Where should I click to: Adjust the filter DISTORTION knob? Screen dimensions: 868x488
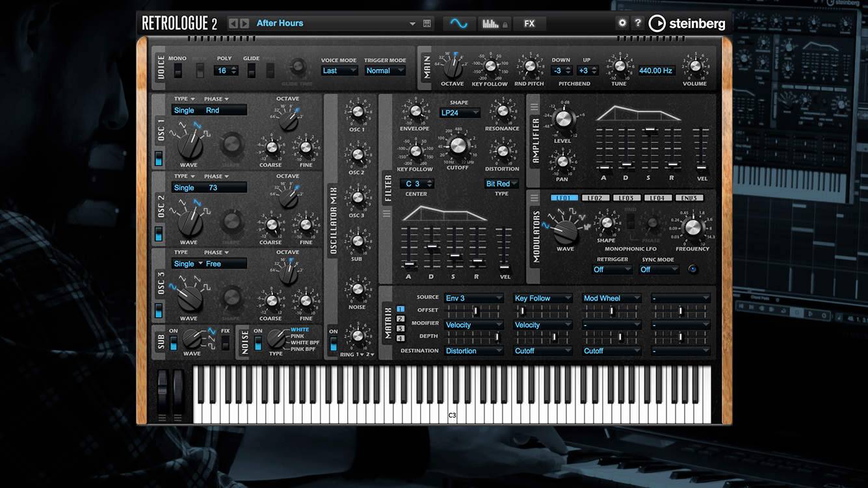point(502,151)
